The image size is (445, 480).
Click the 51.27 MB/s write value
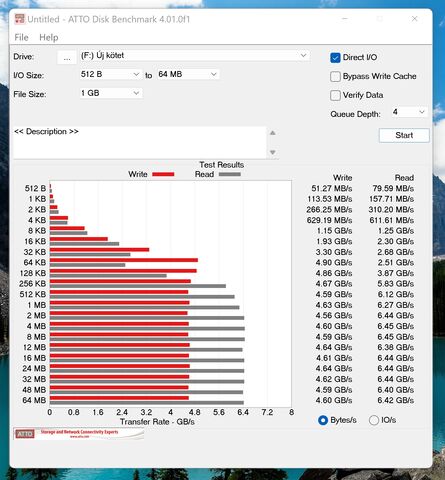click(332, 189)
